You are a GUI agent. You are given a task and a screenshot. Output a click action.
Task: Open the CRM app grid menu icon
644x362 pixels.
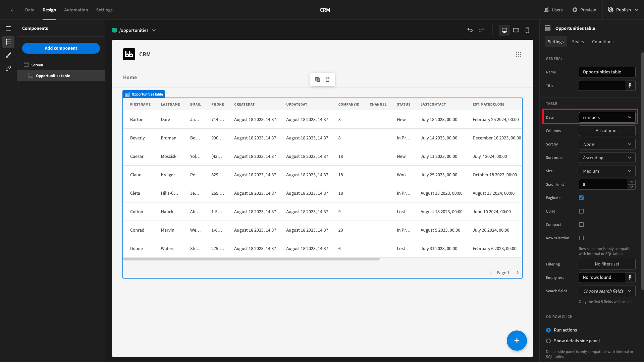519,54
